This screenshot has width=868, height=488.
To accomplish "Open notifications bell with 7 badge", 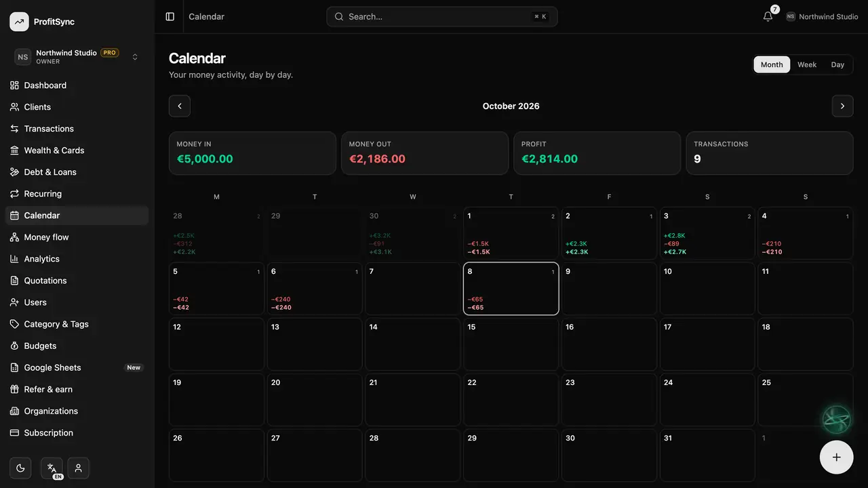I will pos(768,16).
